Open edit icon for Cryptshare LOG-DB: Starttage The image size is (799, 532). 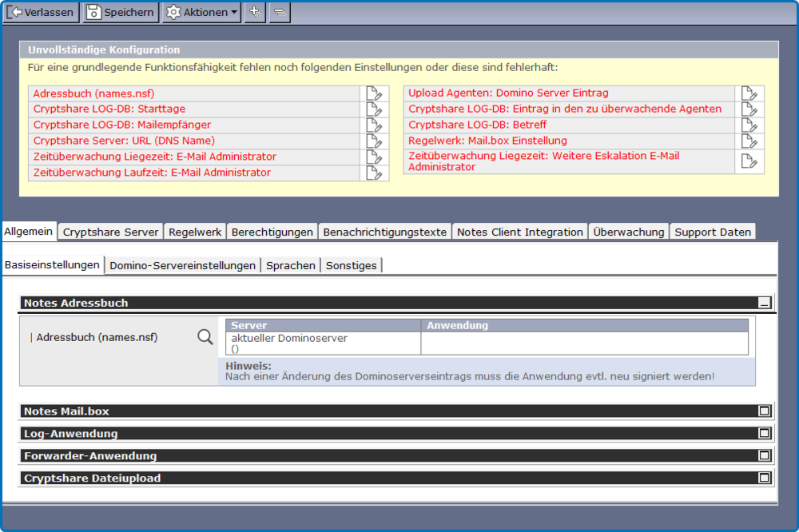coord(374,109)
